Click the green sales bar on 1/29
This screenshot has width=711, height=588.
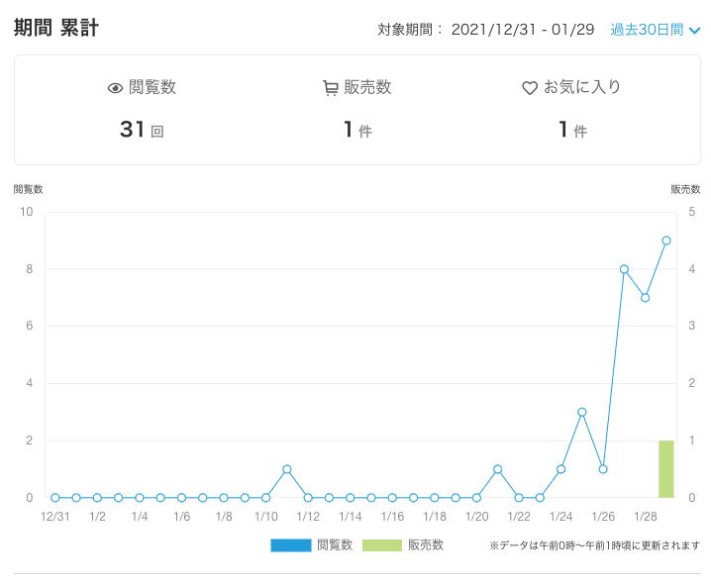[666, 469]
